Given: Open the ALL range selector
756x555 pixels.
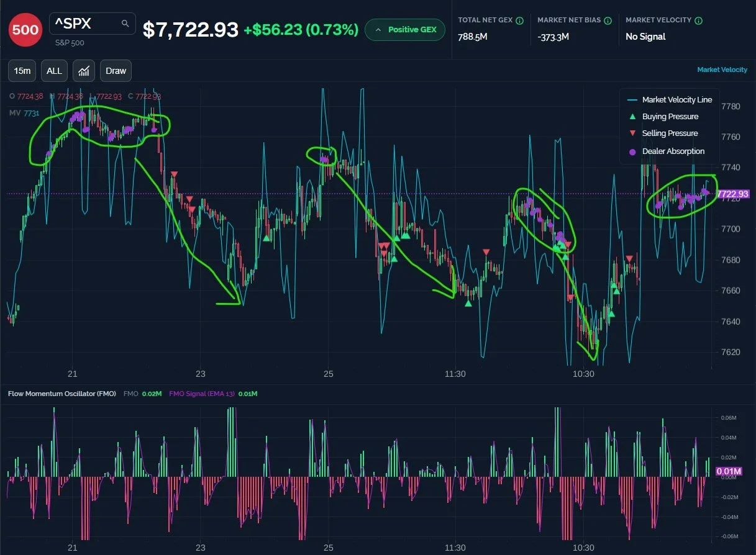Looking at the screenshot, I should (x=55, y=71).
